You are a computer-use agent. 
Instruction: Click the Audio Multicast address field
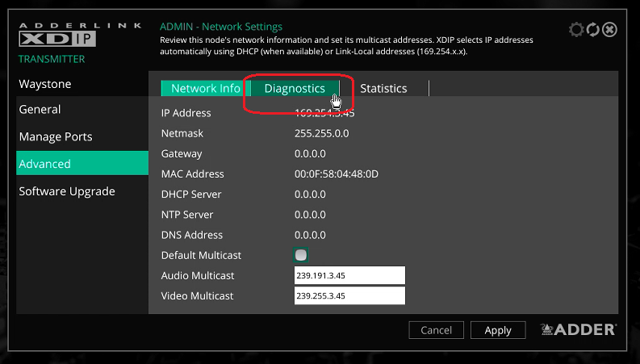click(349, 276)
